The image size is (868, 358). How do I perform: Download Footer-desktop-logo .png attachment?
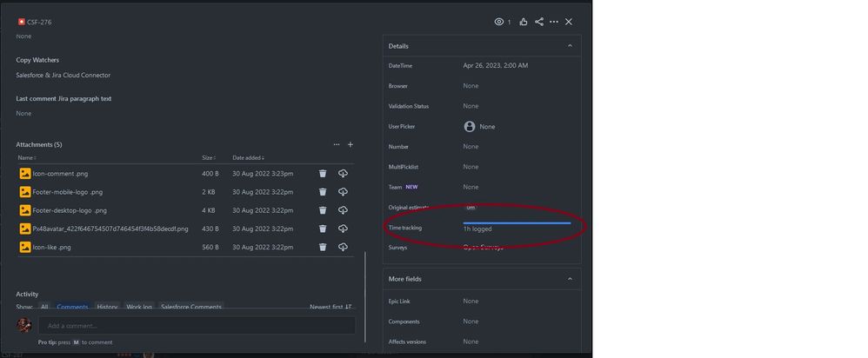coord(343,210)
